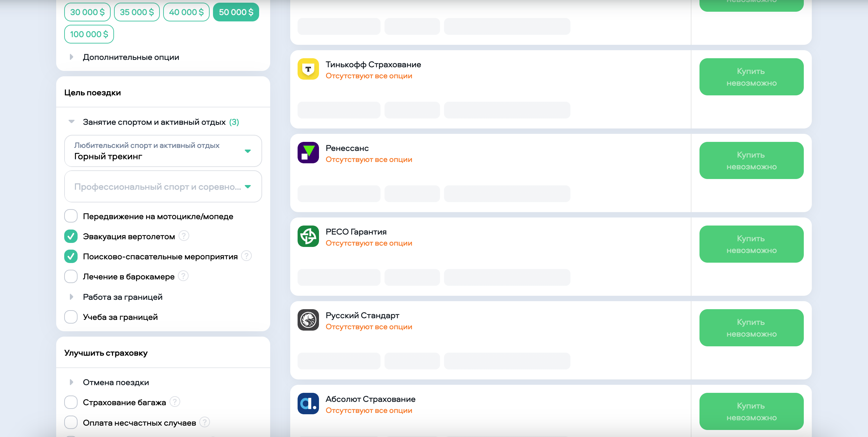Check the Учеба за границей box
The image size is (868, 437).
[x=71, y=317]
